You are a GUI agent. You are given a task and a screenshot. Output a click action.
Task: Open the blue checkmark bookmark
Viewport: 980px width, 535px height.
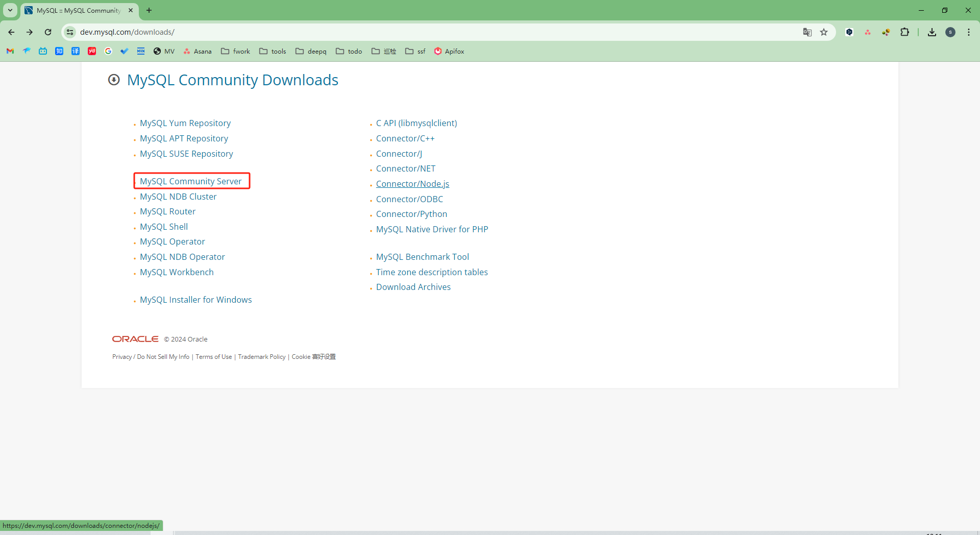(125, 51)
